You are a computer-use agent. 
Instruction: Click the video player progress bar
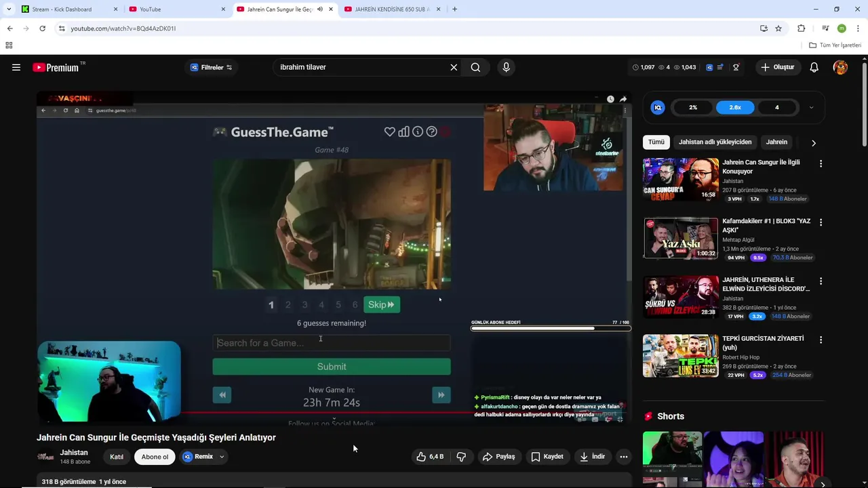[x=334, y=412]
